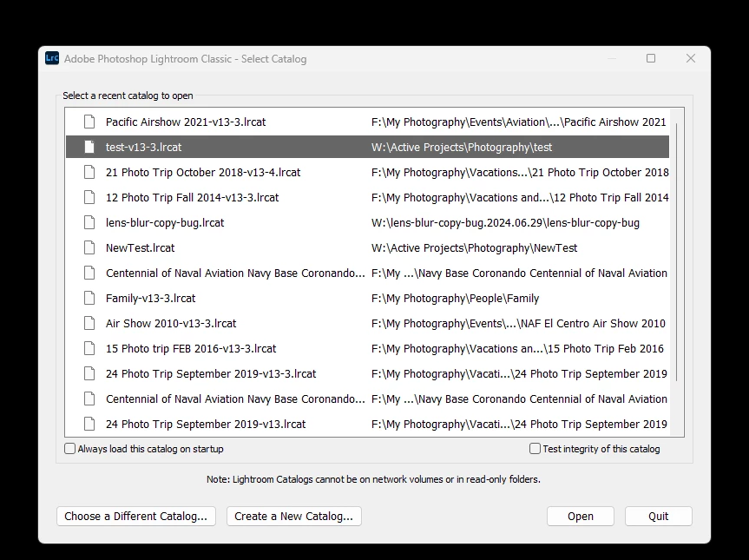Click Create a New Catalog button
The width and height of the screenshot is (749, 560).
(x=293, y=517)
